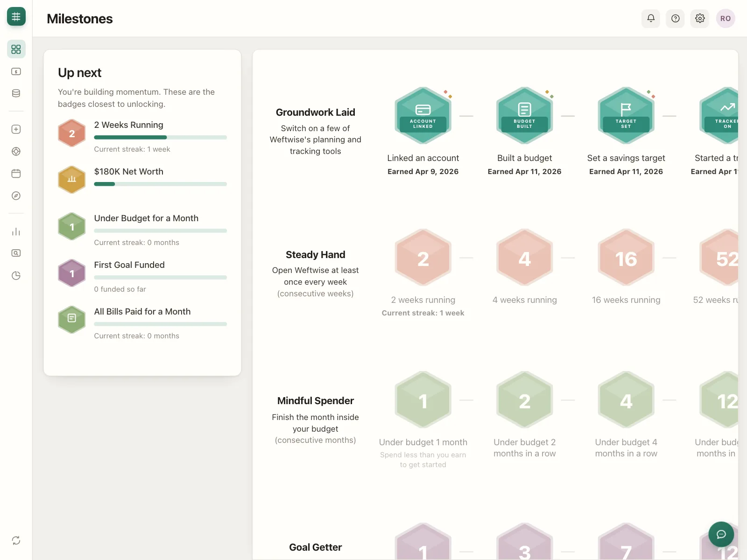Click the Linked an account label

tap(423, 158)
